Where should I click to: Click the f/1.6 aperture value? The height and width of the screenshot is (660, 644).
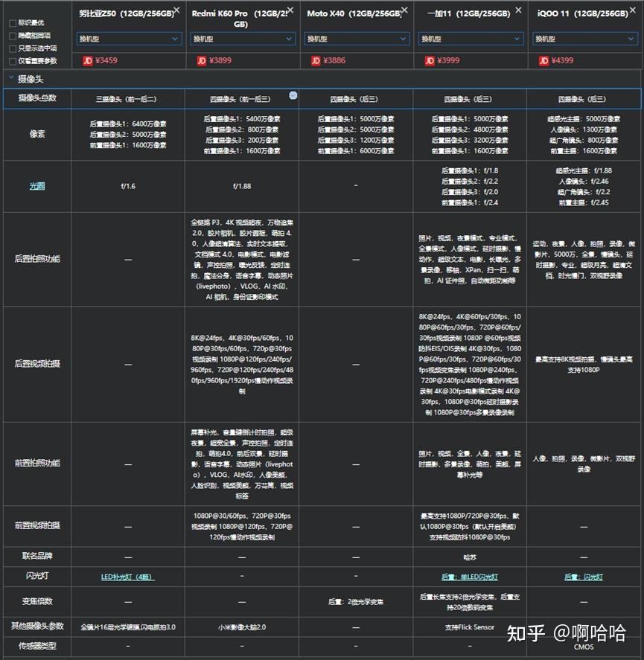point(128,186)
